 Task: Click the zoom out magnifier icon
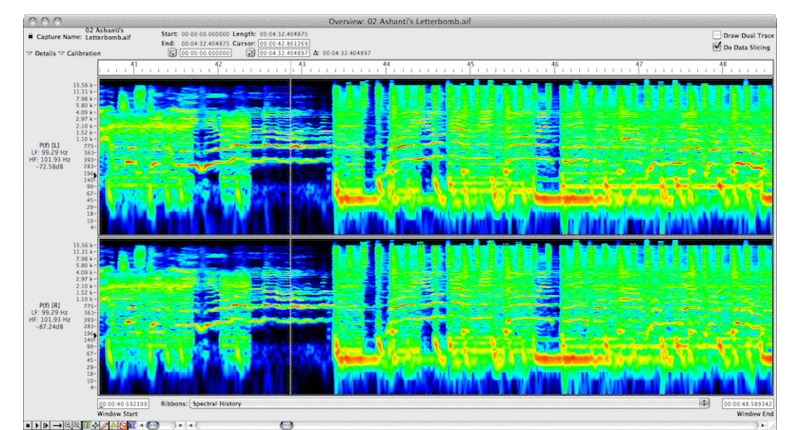coord(76,425)
